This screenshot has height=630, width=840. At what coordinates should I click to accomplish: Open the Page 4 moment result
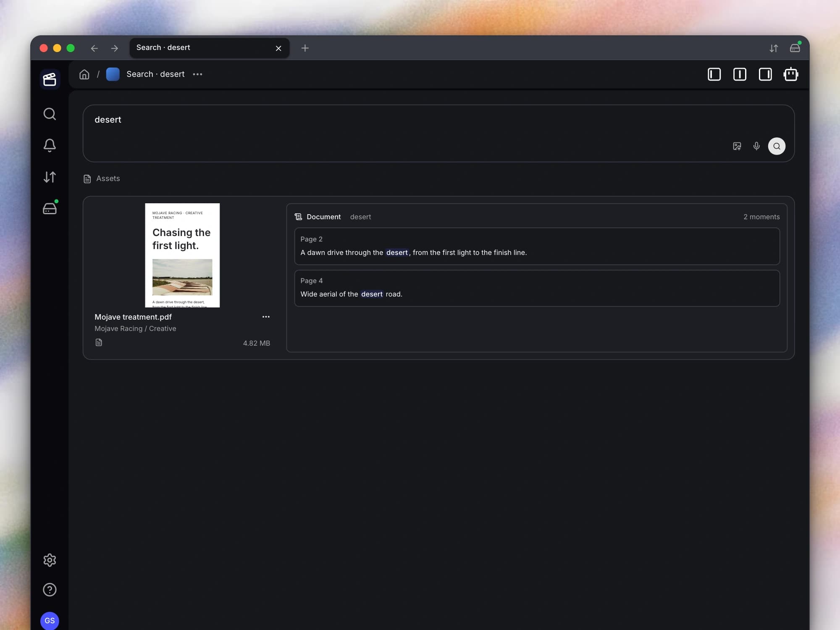point(537,288)
